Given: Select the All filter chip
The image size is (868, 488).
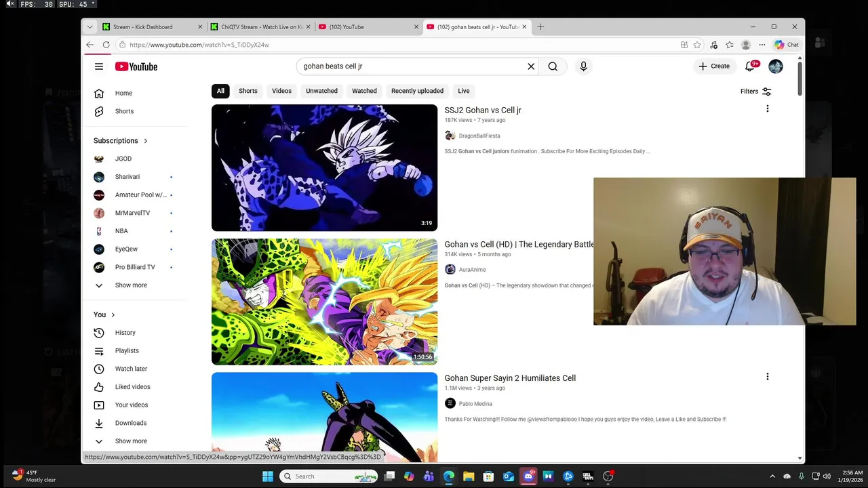Looking at the screenshot, I should (x=220, y=91).
